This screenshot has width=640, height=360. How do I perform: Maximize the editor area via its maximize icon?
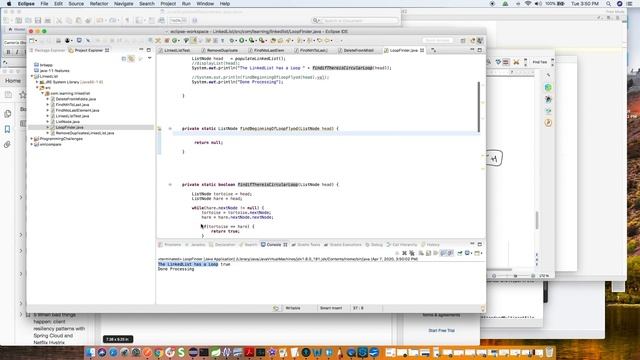click(480, 50)
